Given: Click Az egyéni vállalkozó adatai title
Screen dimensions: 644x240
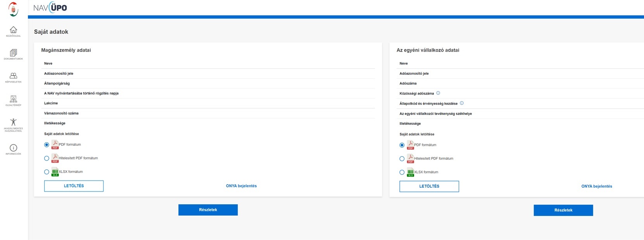Looking at the screenshot, I should tap(428, 50).
